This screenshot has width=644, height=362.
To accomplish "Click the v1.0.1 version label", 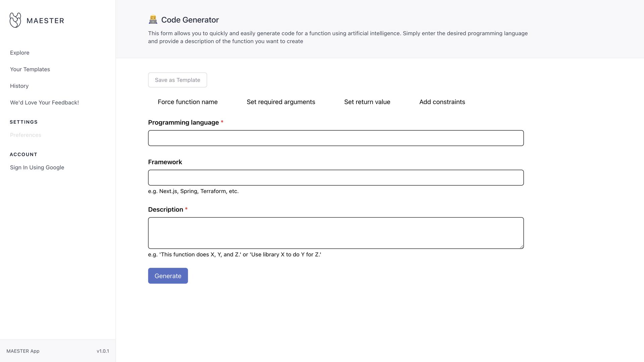I will point(103,351).
